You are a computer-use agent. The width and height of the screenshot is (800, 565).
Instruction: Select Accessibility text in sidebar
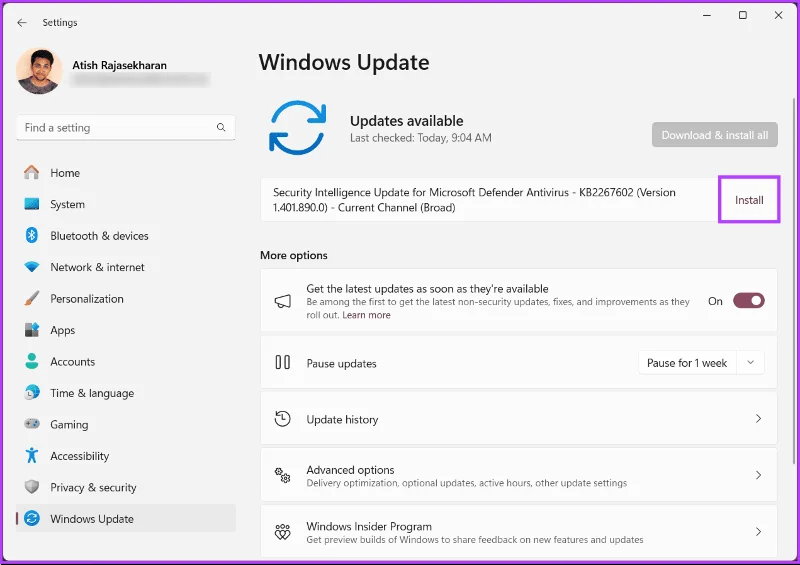(80, 456)
